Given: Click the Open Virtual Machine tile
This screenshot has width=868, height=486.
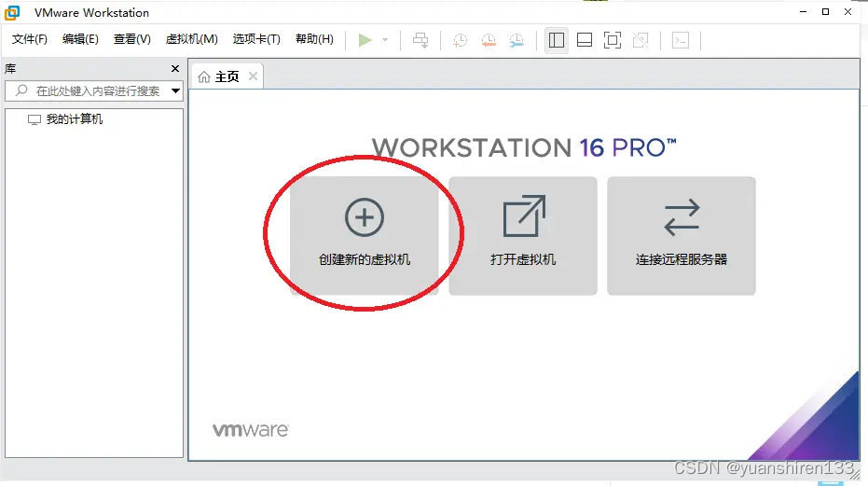Looking at the screenshot, I should point(522,236).
